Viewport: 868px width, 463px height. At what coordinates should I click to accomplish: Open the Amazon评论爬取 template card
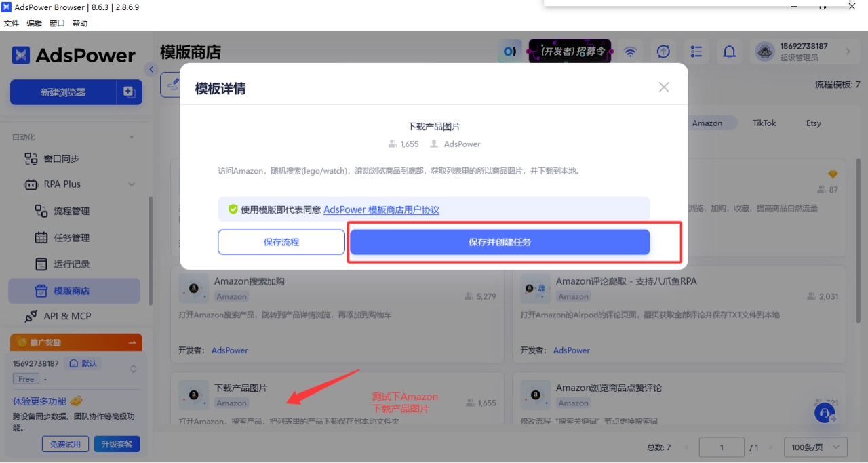679,315
